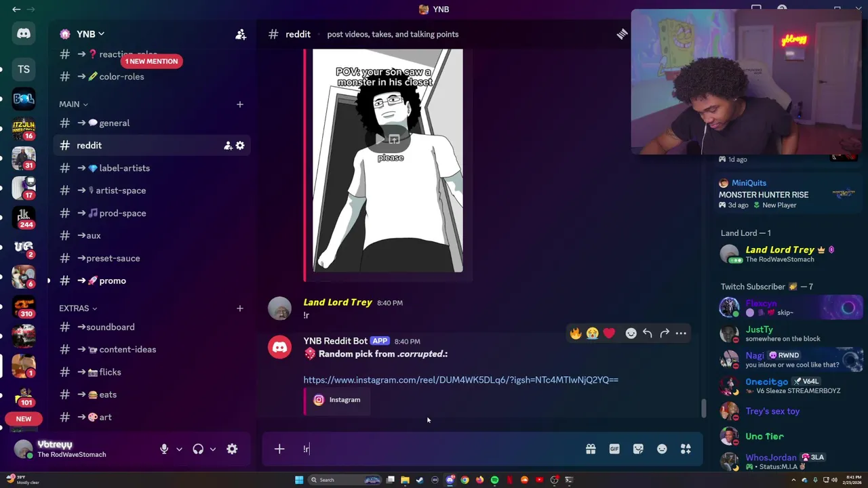Open server with 16 unread badge
Screen dimensions: 868x488
pos(24,129)
